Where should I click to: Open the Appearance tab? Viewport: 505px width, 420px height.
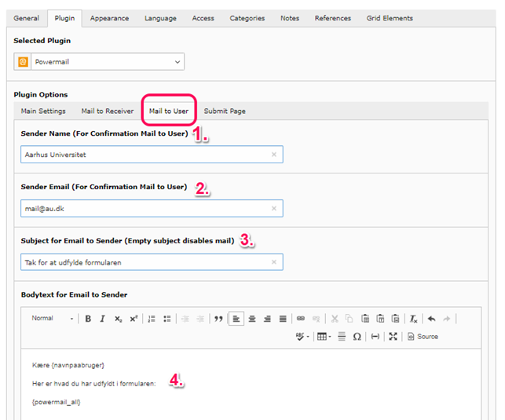(109, 18)
